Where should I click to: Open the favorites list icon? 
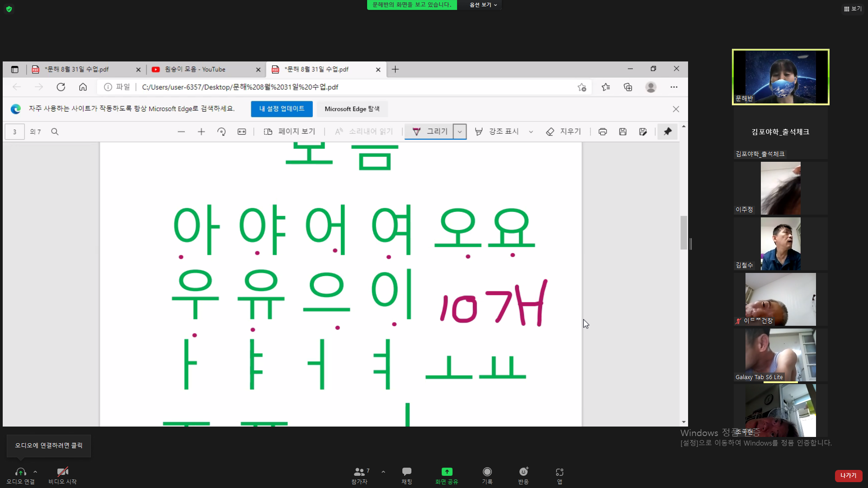pyautogui.click(x=606, y=87)
